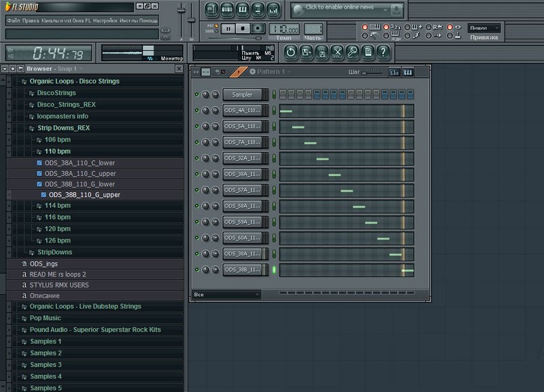
Task: Click the ODS_59A channel name button
Action: click(242, 222)
